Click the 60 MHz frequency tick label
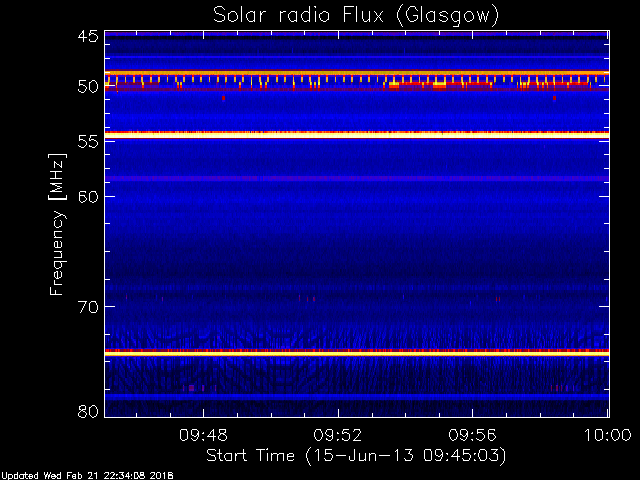This screenshot has height=480, width=640. [87, 196]
